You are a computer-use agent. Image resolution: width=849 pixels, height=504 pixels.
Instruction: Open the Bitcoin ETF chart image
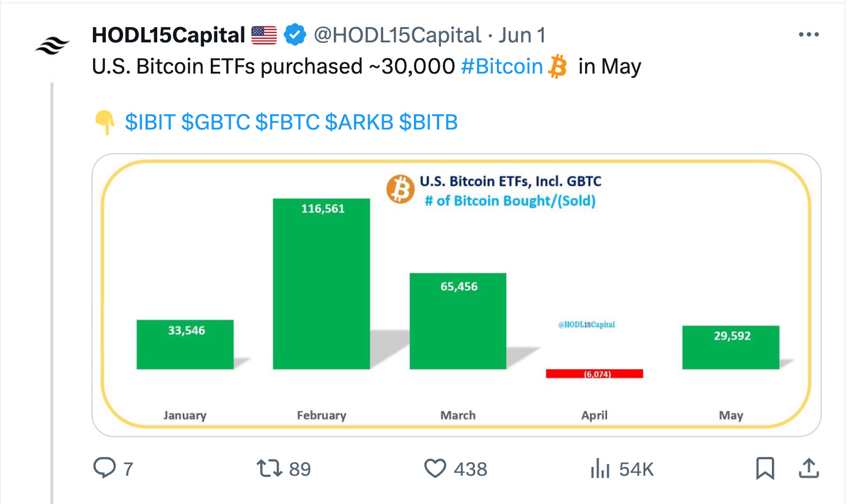(x=456, y=294)
